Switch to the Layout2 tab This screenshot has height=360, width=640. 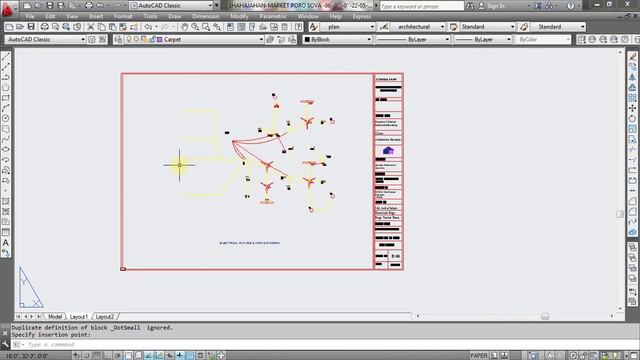(x=105, y=317)
